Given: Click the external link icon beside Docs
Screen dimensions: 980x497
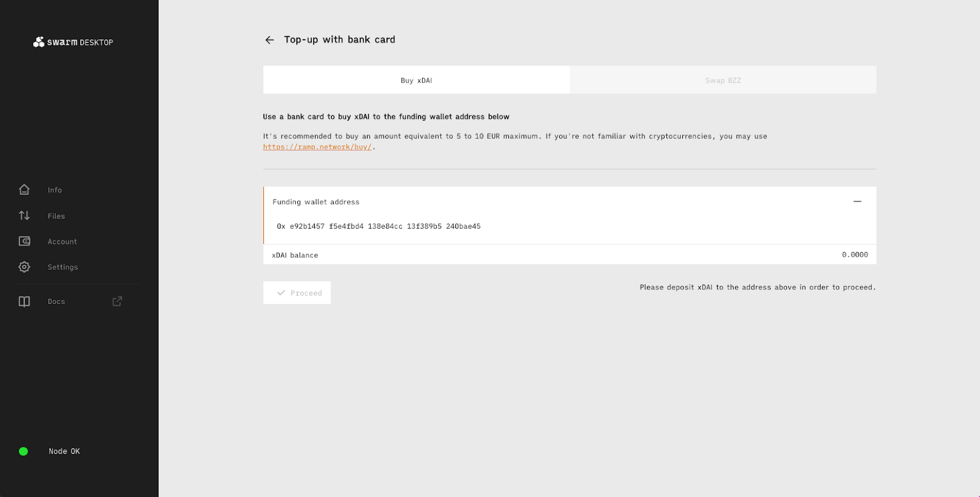Looking at the screenshot, I should click(x=117, y=302).
